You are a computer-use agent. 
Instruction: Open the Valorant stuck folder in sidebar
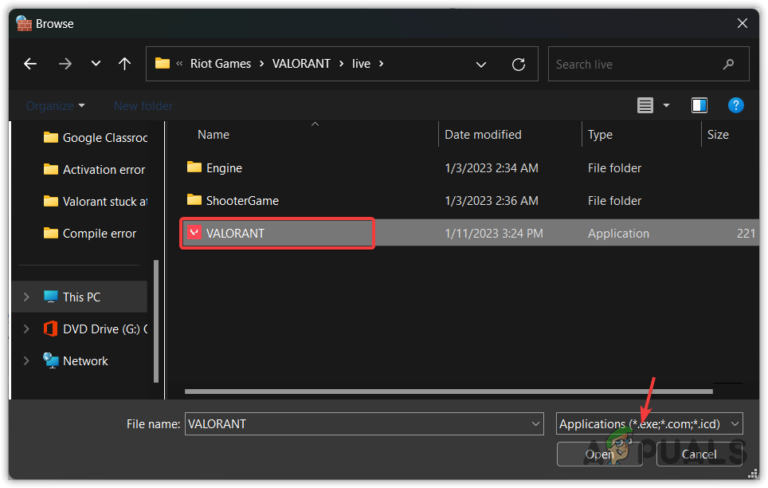click(95, 201)
